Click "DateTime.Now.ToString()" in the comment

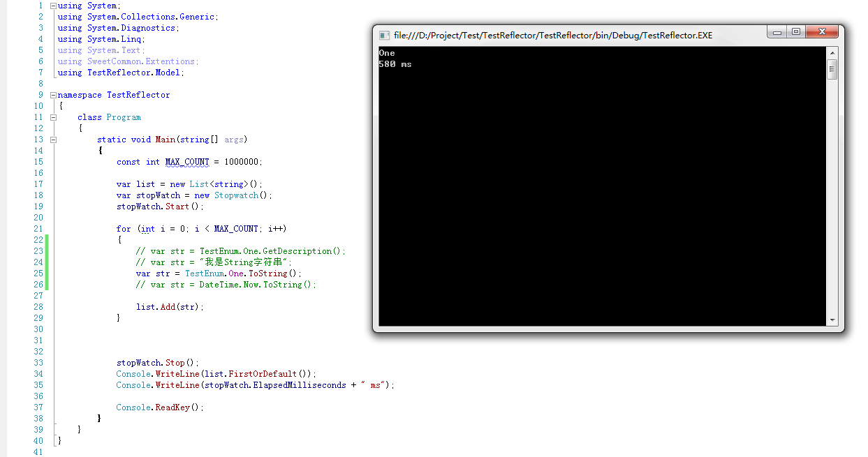256,285
